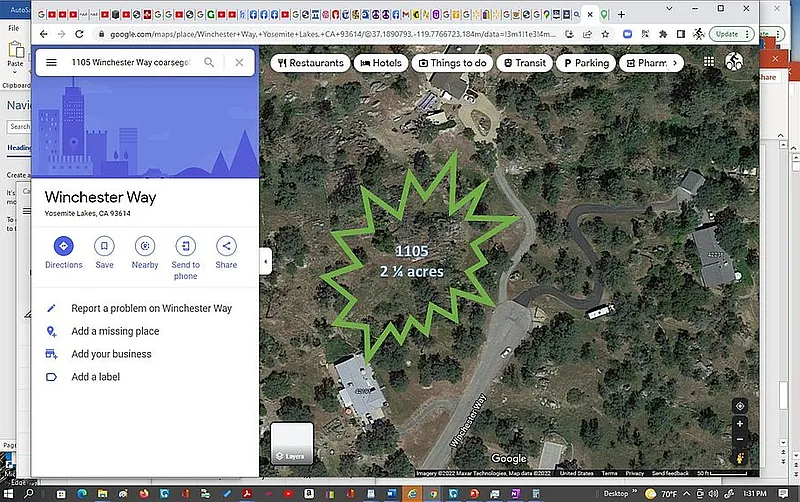Save Winchester Way with the bookmark icon
This screenshot has height=502, width=800.
click(104, 246)
